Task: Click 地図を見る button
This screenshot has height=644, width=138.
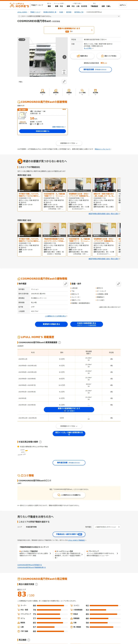Action: coord(82,56)
